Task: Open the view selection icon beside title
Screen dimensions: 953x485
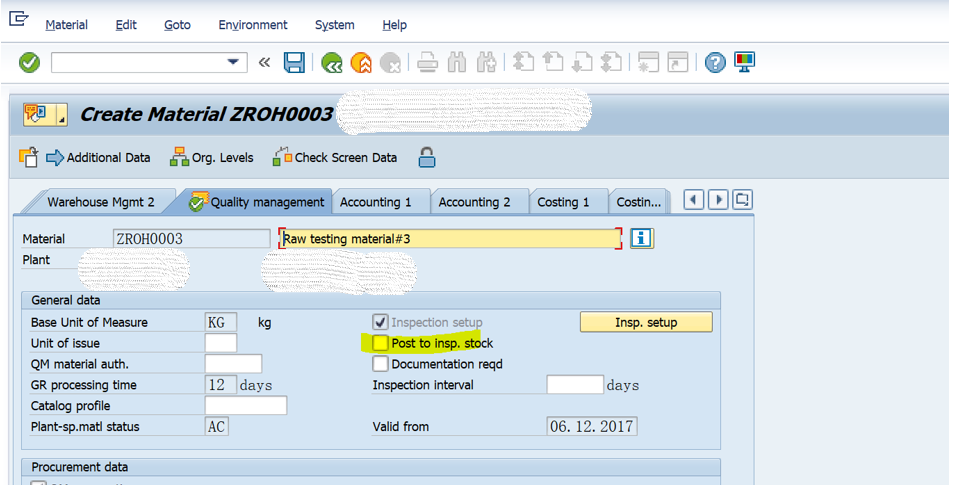Action: click(x=46, y=114)
